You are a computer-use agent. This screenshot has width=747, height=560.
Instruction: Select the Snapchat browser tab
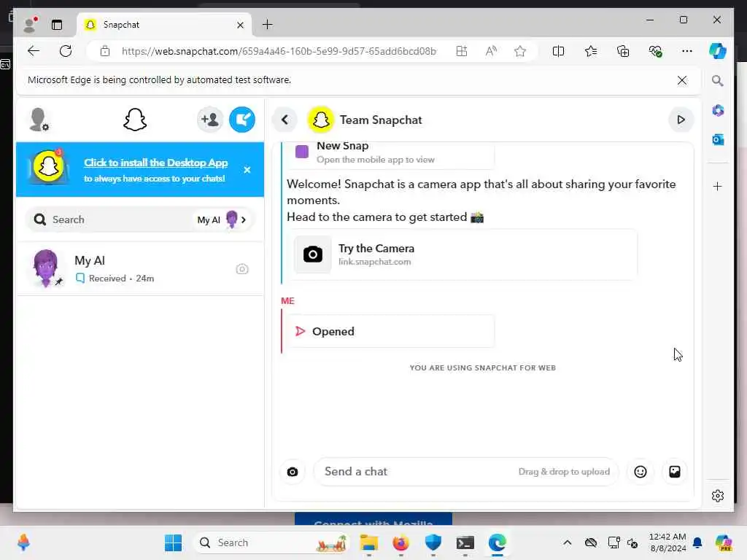point(163,25)
